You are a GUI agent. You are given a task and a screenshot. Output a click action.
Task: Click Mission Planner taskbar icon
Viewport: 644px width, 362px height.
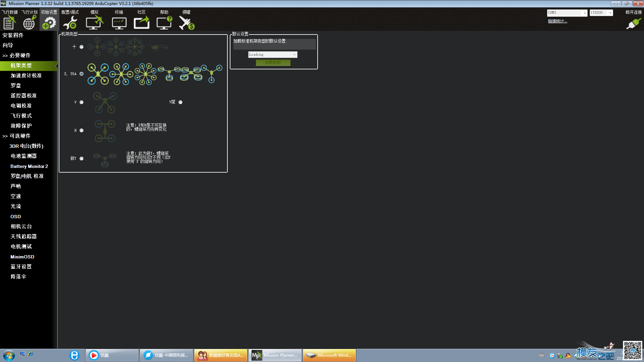274,355
